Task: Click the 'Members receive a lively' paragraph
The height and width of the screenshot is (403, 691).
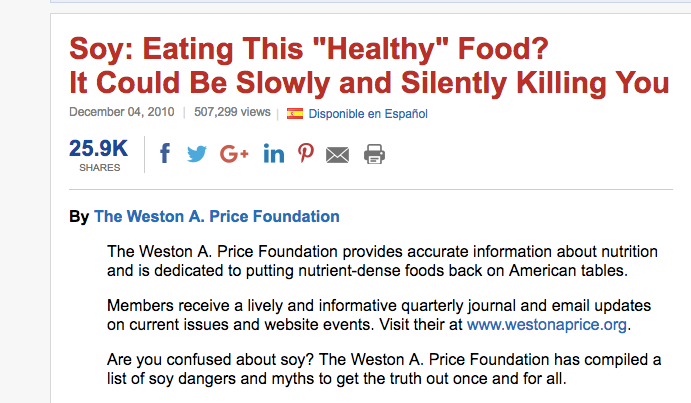Action: coord(370,316)
